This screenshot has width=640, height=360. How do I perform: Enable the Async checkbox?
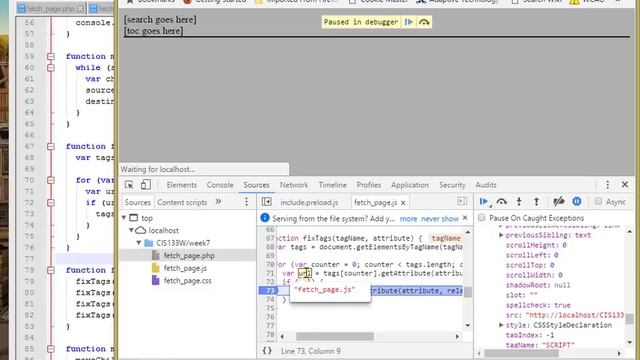tap(598, 201)
